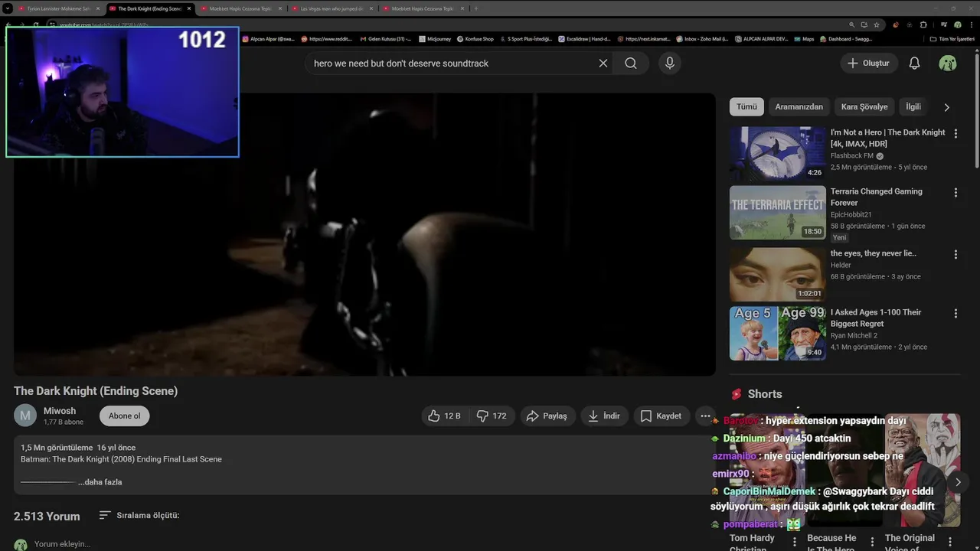Clear the search box with the X icon
Image resolution: width=980 pixels, height=551 pixels.
click(x=603, y=64)
